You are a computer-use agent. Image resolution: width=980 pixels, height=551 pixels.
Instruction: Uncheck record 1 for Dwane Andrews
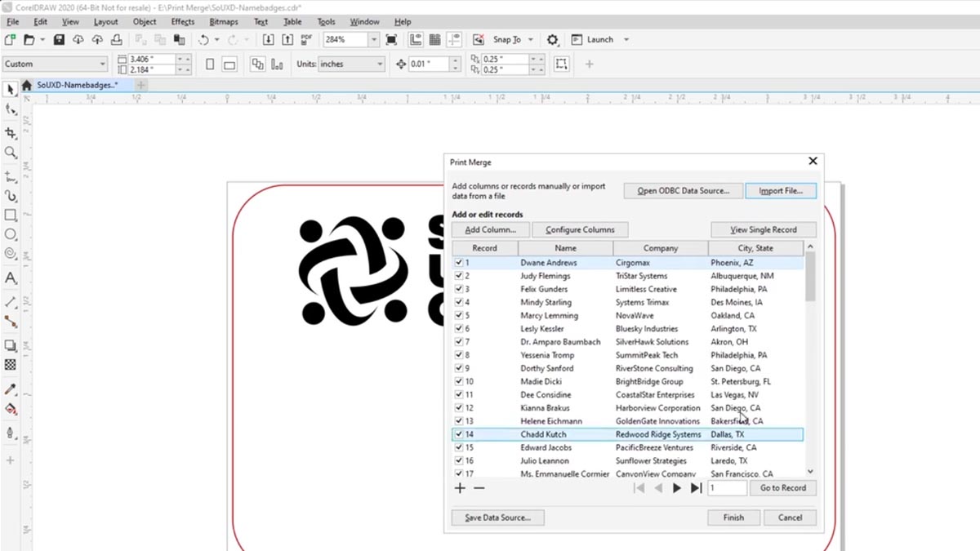click(x=458, y=263)
